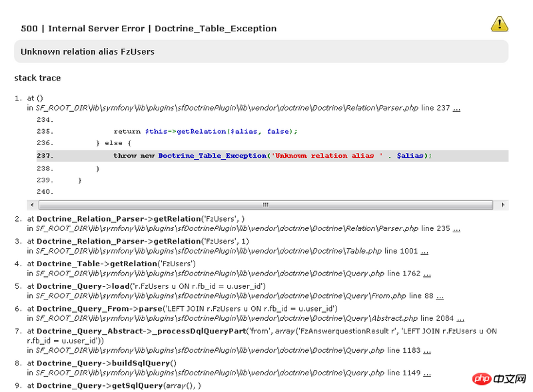Click the 'Unknown relation alias FzUsers' message

tap(87, 52)
